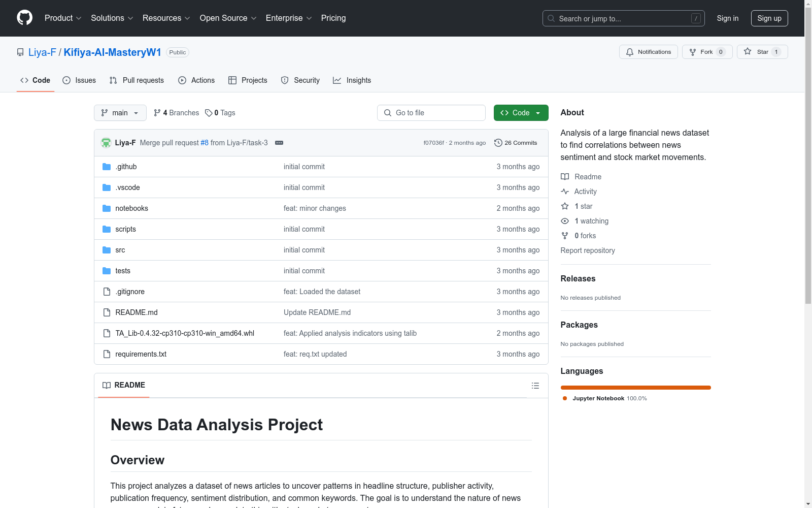Switch to the Actions tab
This screenshot has height=508, width=812.
click(196, 80)
